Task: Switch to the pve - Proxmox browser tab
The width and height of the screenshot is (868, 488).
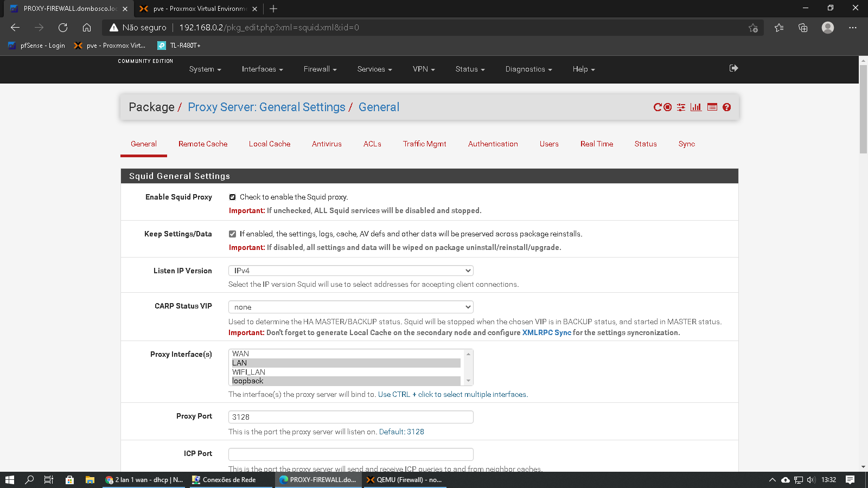Action: 200,9
